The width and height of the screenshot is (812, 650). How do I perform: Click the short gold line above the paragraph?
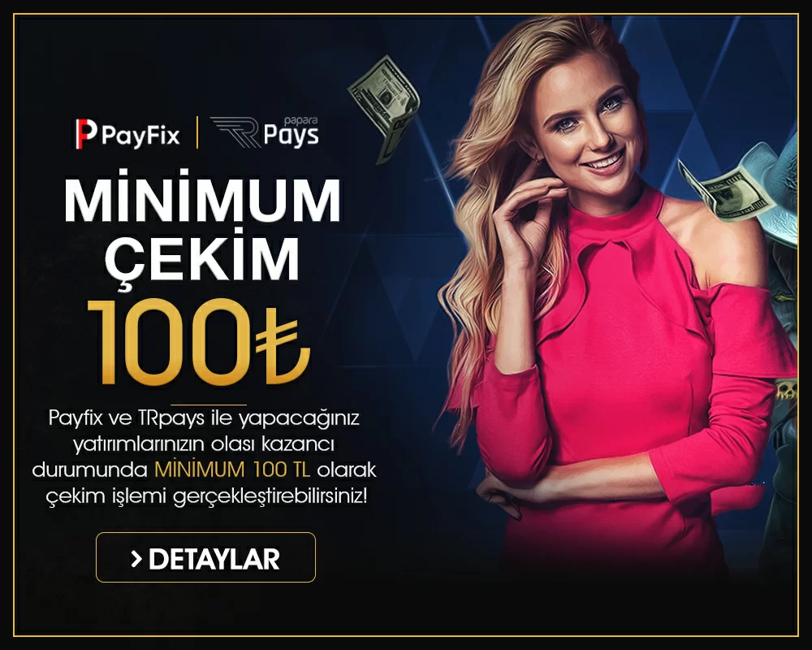(x=209, y=405)
